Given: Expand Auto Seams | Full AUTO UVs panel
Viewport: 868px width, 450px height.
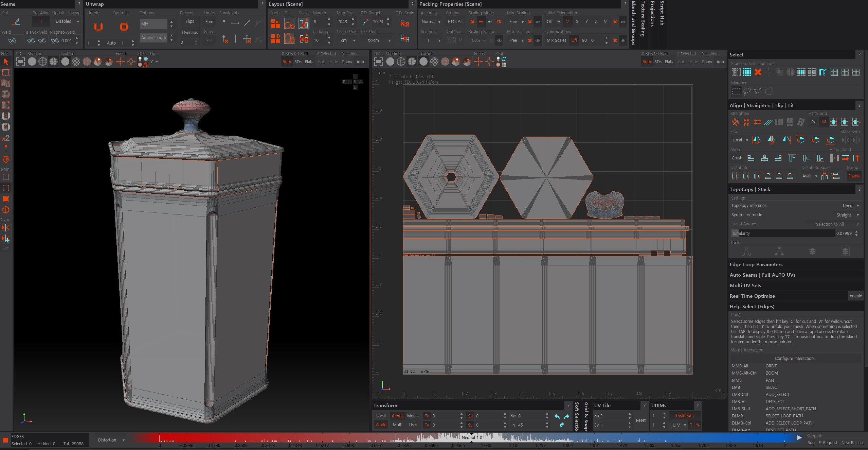Looking at the screenshot, I should click(795, 275).
